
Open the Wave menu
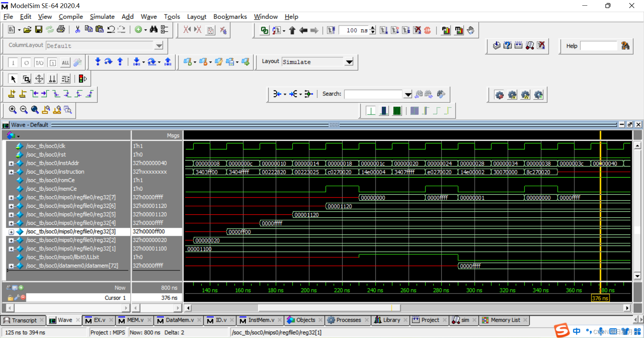[x=149, y=16]
